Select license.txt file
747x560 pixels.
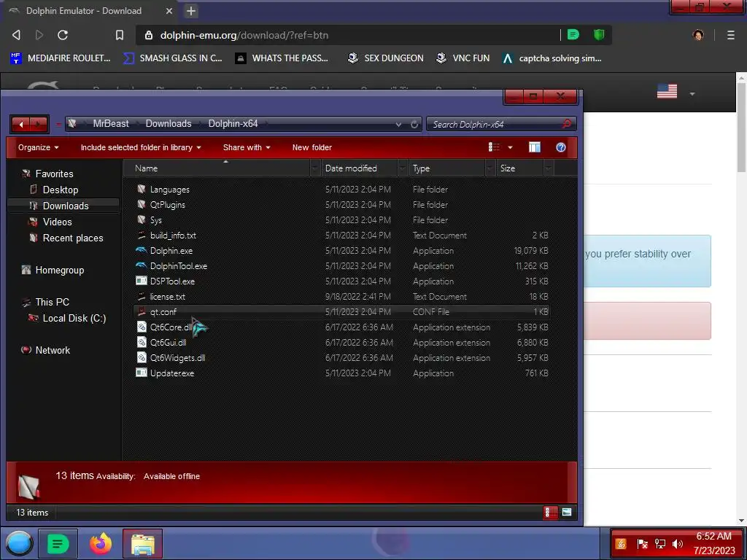pos(167,297)
